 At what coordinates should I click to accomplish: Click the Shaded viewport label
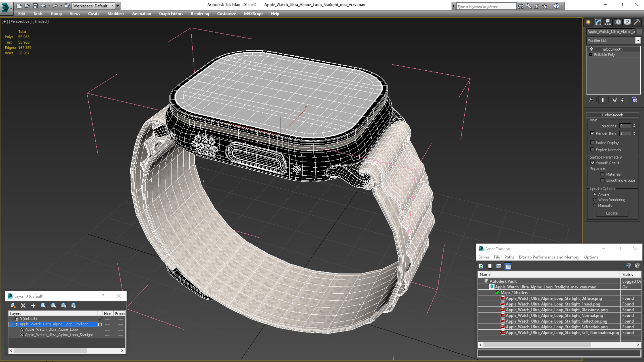pos(40,21)
